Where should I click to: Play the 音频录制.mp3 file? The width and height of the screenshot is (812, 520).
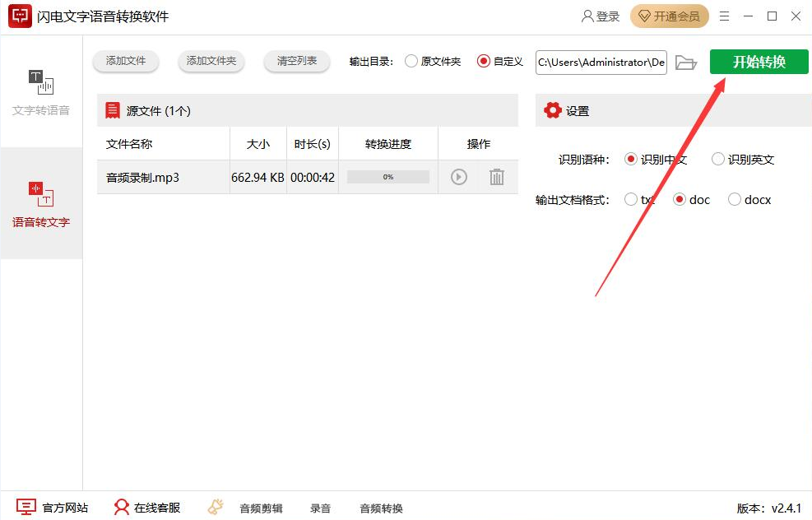pyautogui.click(x=459, y=177)
